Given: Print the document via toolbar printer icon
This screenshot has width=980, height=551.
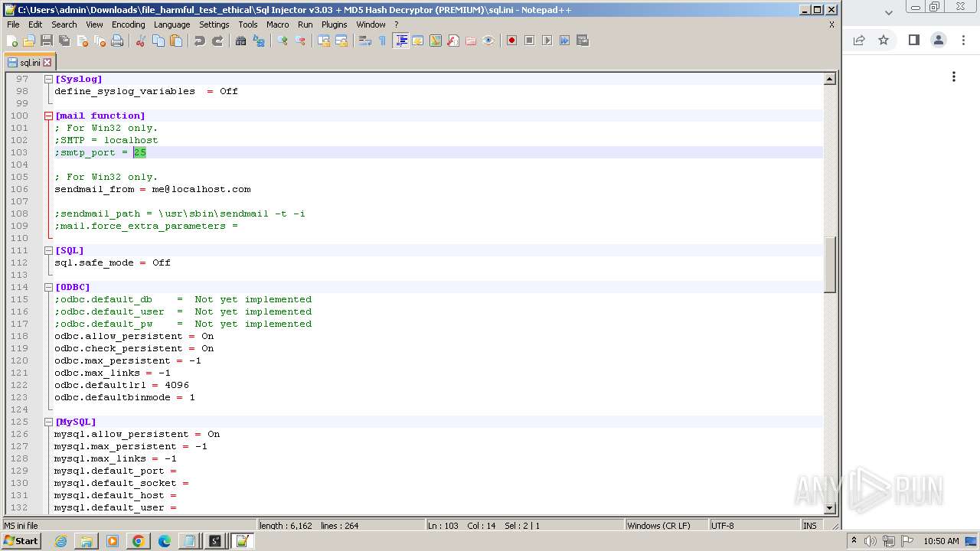Looking at the screenshot, I should pyautogui.click(x=117, y=41).
